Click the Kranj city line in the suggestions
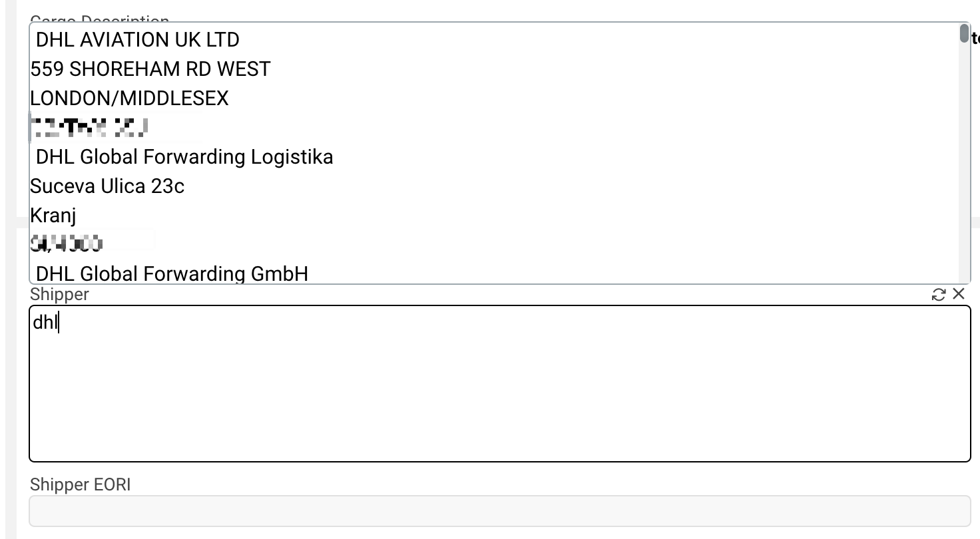The width and height of the screenshot is (980, 539). pyautogui.click(x=53, y=216)
